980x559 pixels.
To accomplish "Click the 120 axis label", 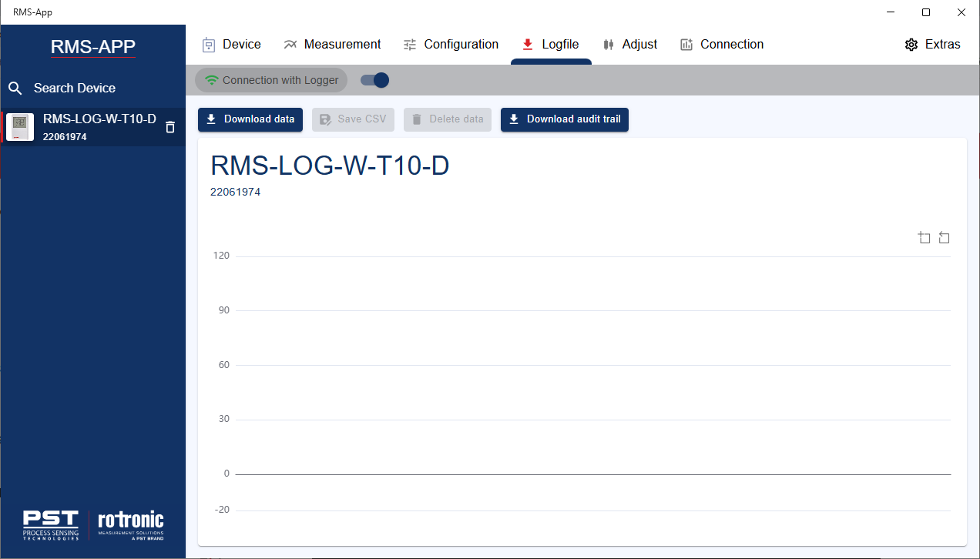I will point(221,256).
